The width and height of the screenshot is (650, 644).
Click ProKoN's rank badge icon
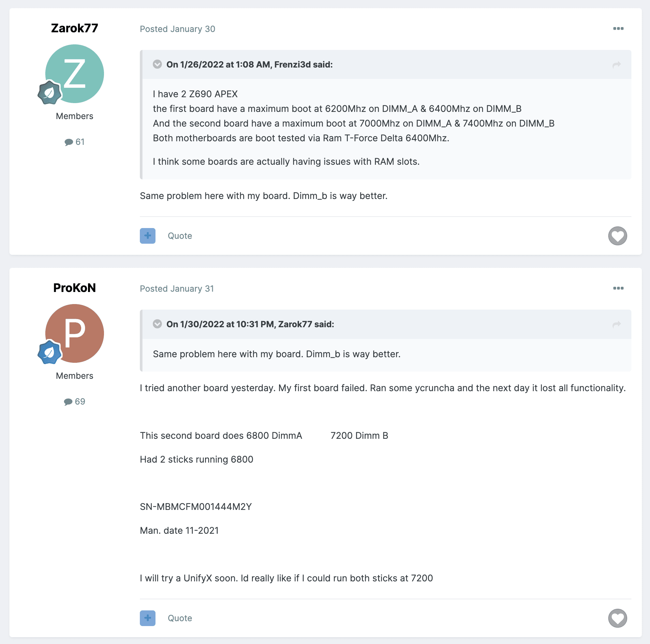tap(50, 352)
